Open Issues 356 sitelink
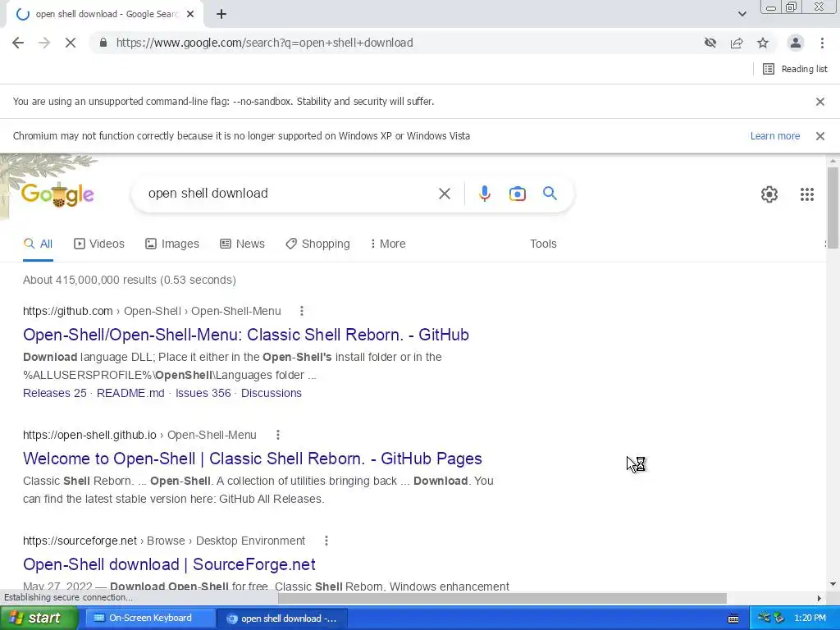The image size is (840, 630). point(203,393)
